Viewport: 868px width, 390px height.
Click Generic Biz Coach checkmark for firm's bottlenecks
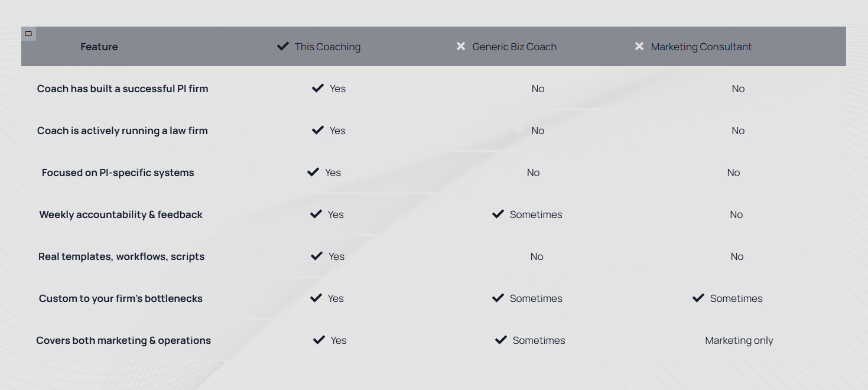[498, 298]
